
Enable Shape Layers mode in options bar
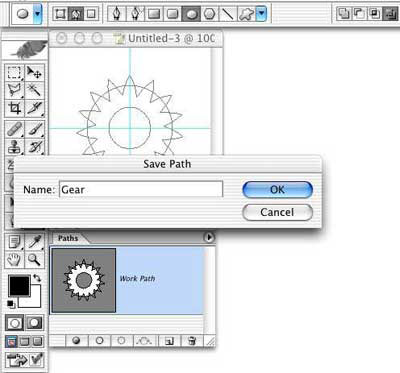(60, 14)
